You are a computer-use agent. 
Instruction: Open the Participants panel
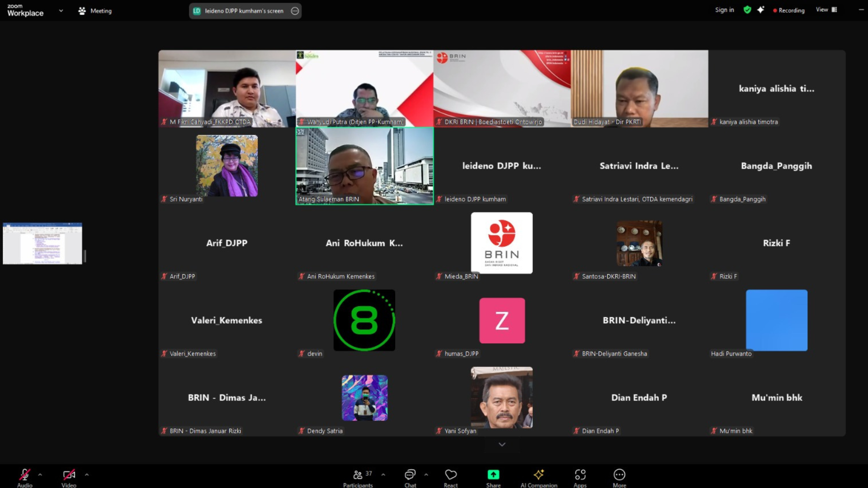(358, 478)
